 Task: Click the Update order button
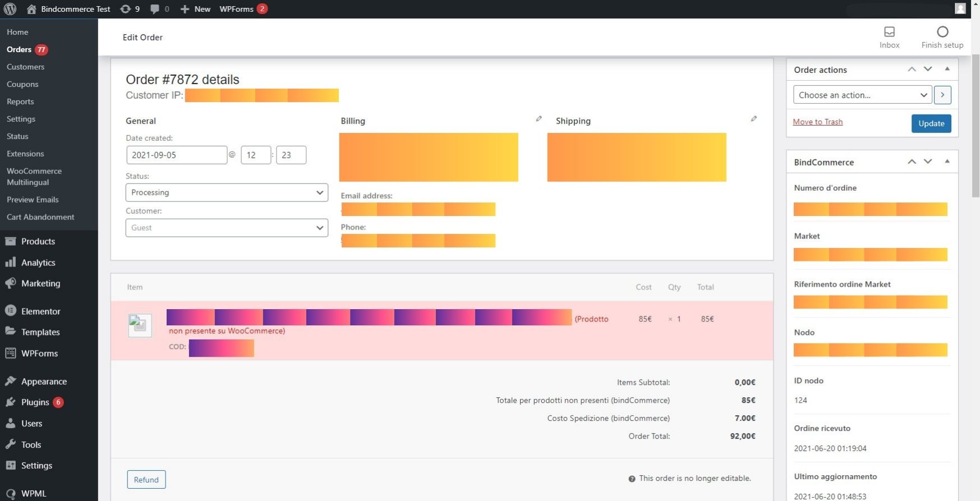(x=931, y=123)
